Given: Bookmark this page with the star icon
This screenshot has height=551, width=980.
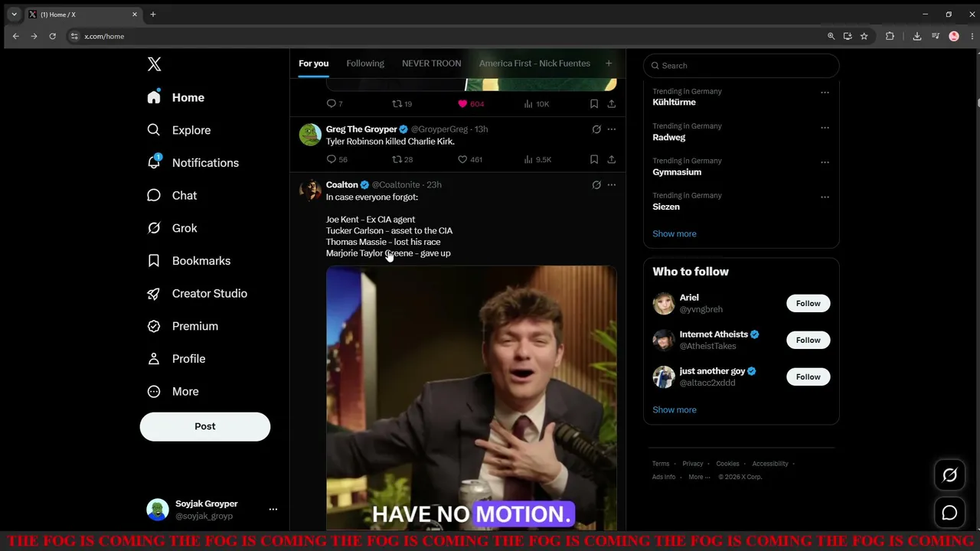Looking at the screenshot, I should [864, 36].
